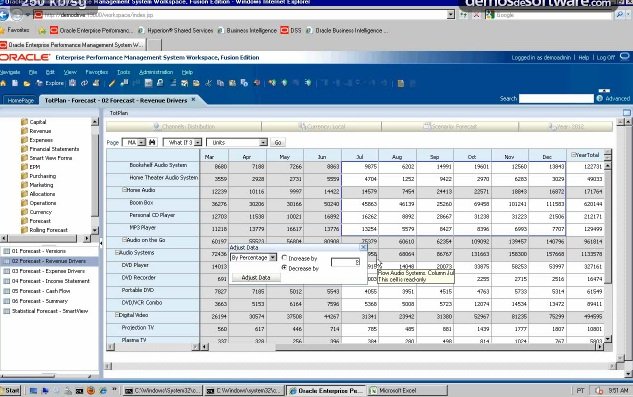Select Statistical Forecast - SmartView form
This screenshot has height=397, width=633.
pyautogui.click(x=50, y=311)
